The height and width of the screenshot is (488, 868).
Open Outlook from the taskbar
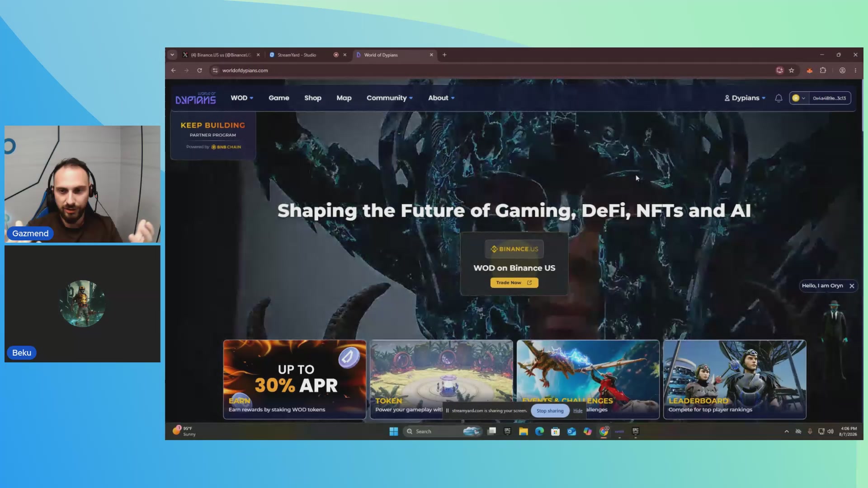point(571,432)
